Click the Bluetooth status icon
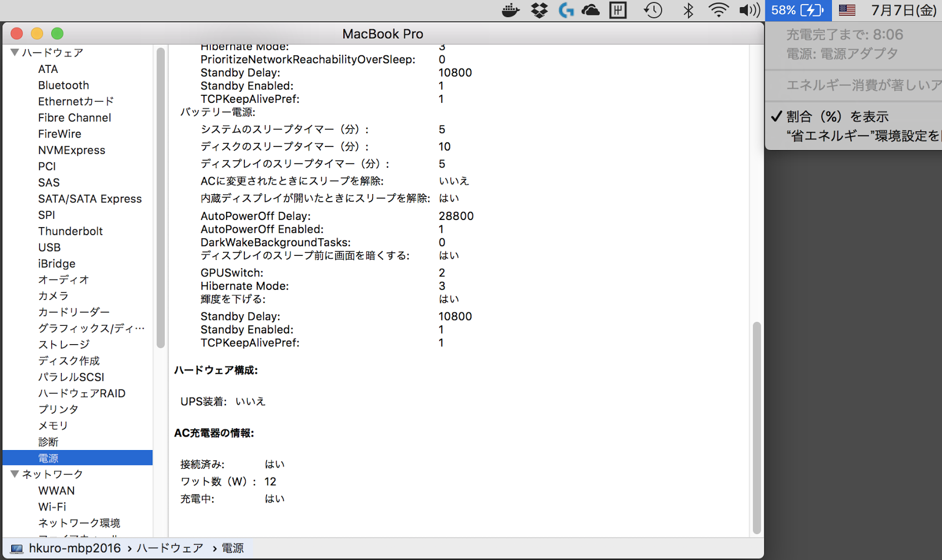Screen dimensions: 942x560 (x=688, y=10)
